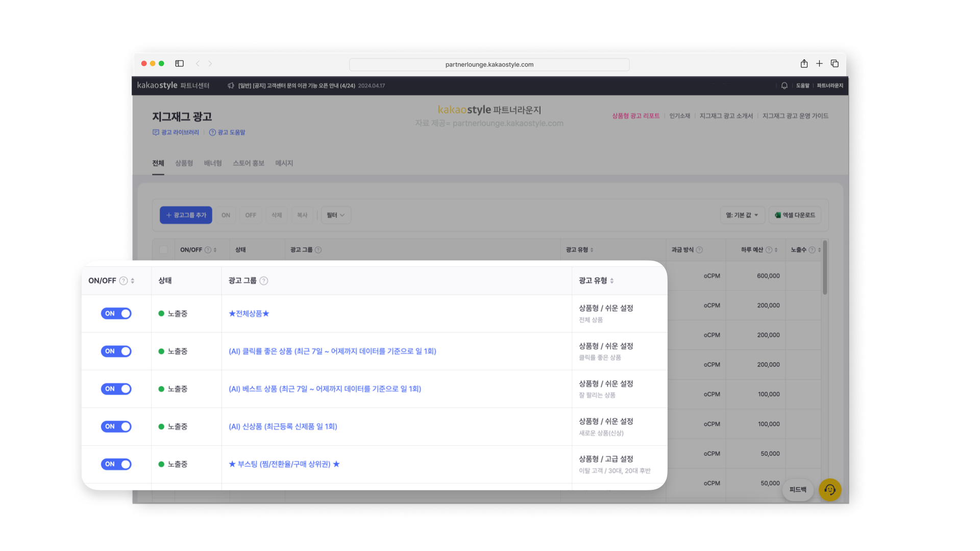The height and width of the screenshot is (551, 980).
Task: Open (AI) 클릭률 좋은 상품 ad group link
Action: point(332,352)
